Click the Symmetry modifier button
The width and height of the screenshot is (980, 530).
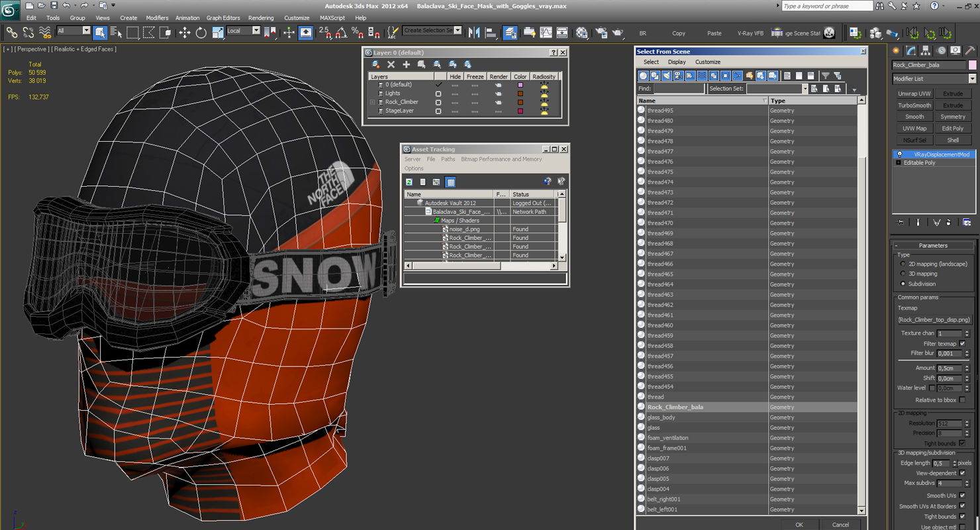pyautogui.click(x=953, y=117)
